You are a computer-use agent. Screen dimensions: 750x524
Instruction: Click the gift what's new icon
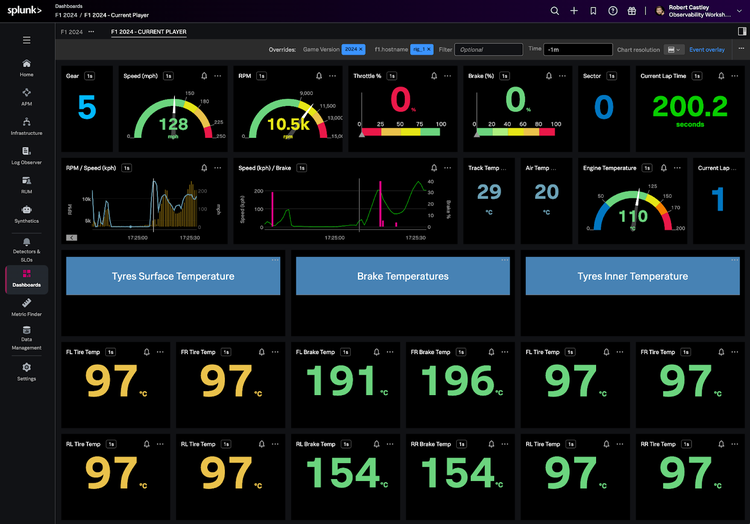tap(631, 11)
